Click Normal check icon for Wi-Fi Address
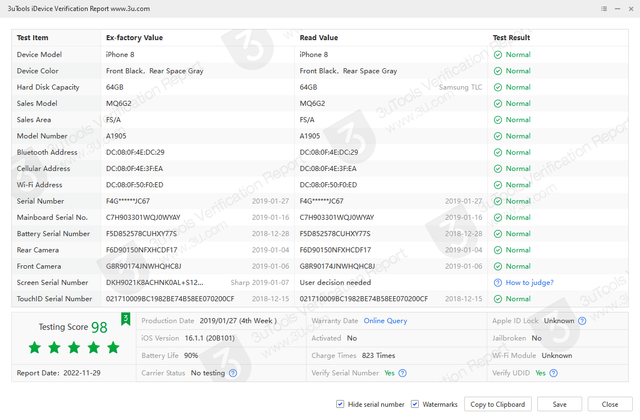The height and width of the screenshot is (420, 640). pyautogui.click(x=498, y=185)
